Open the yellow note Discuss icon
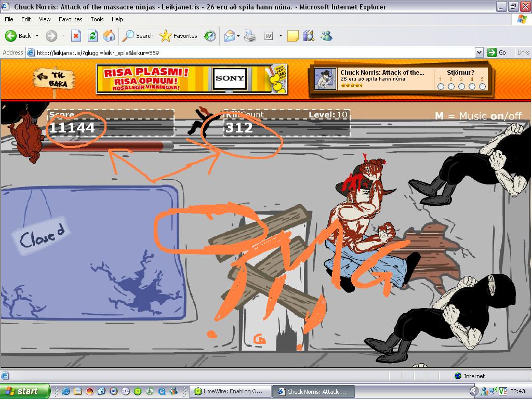This screenshot has height=399, width=532. [x=293, y=36]
